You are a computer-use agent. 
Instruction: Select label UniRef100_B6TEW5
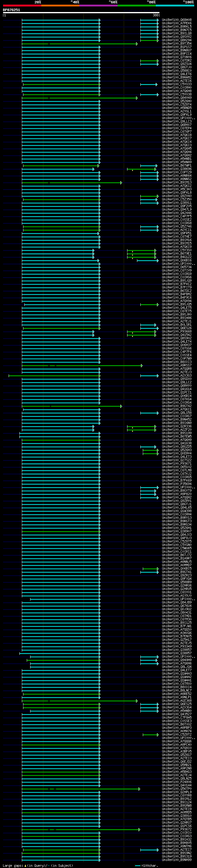click(x=177, y=436)
